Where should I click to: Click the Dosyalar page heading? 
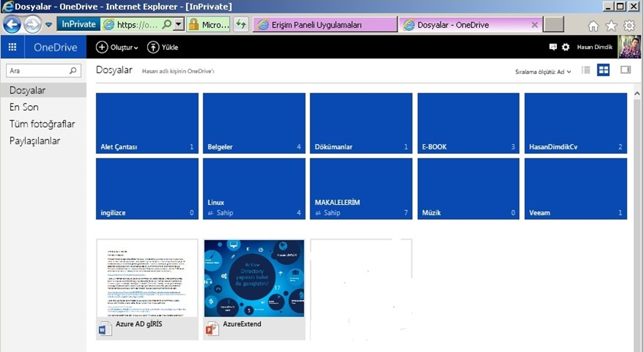coord(114,70)
